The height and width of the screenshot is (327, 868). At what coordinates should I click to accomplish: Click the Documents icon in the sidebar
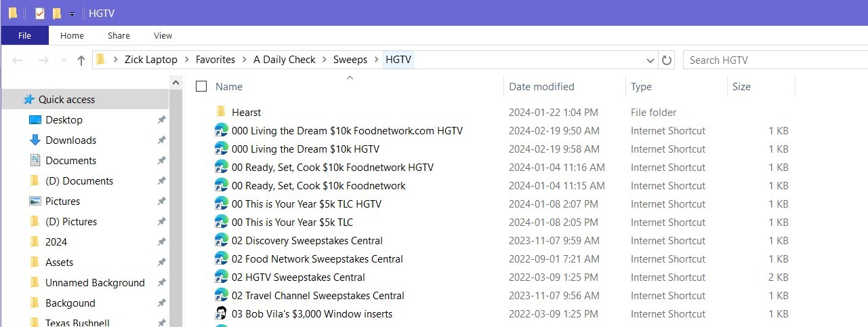(35, 160)
